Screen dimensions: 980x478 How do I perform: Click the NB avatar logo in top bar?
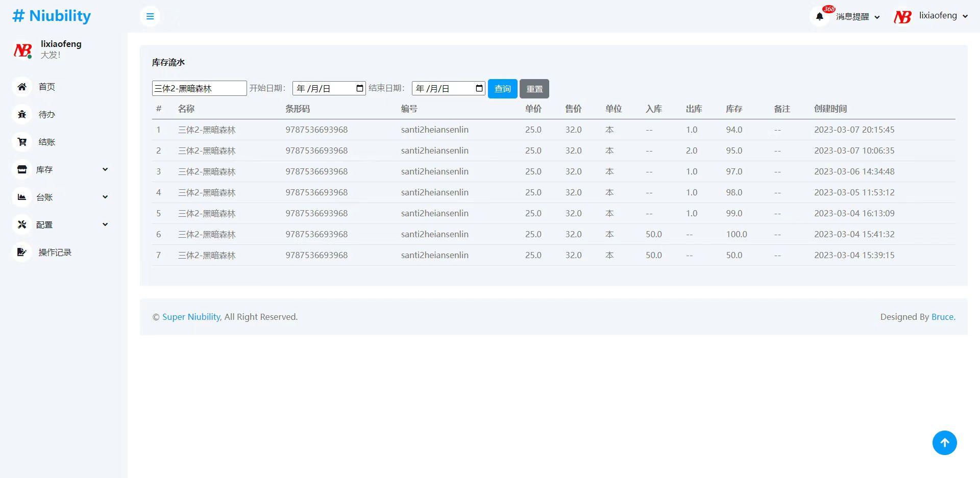point(902,17)
